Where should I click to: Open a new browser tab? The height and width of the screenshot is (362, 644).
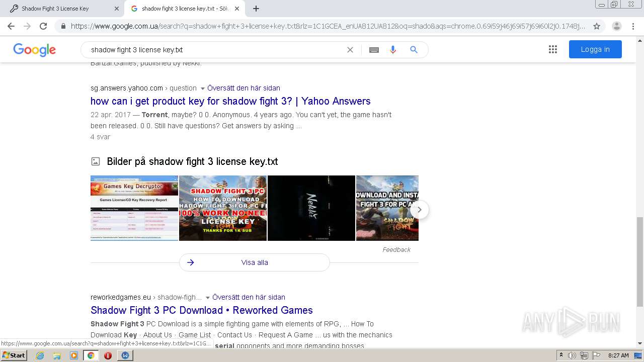(x=256, y=9)
